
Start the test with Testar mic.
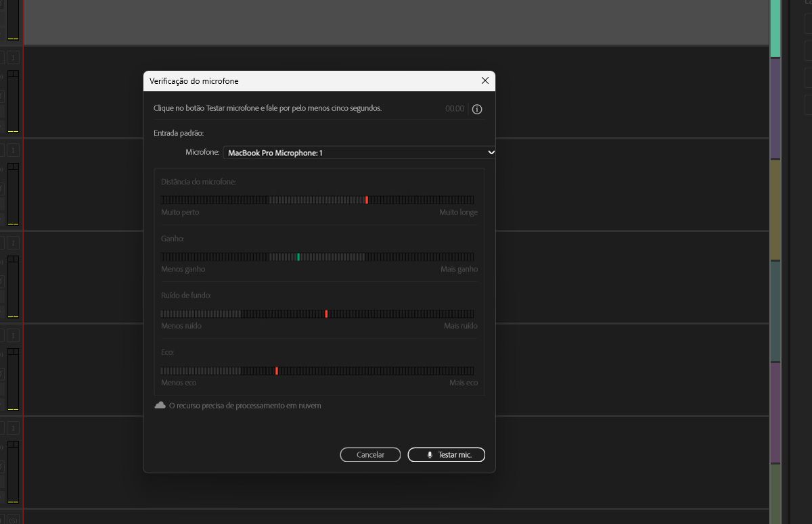point(447,455)
